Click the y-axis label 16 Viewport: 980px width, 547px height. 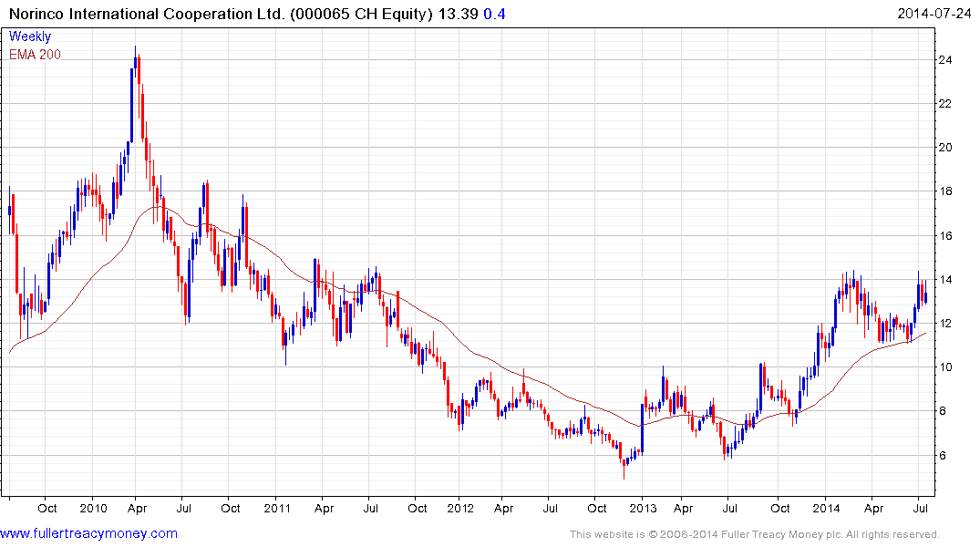(945, 236)
